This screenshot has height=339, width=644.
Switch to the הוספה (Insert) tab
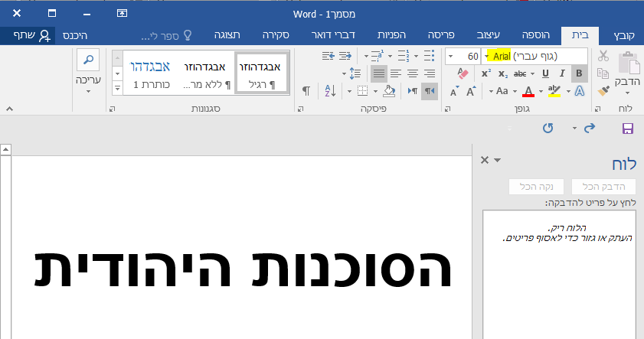[535, 35]
